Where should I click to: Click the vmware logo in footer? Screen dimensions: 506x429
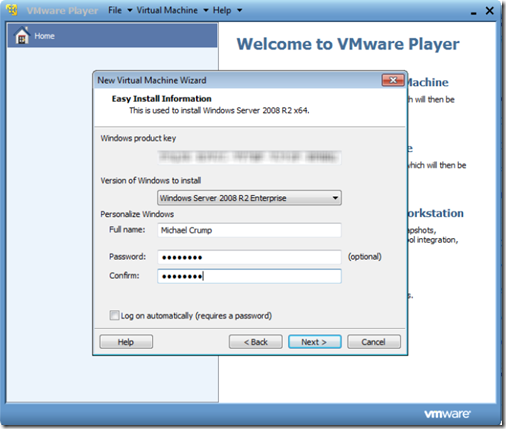(x=447, y=414)
